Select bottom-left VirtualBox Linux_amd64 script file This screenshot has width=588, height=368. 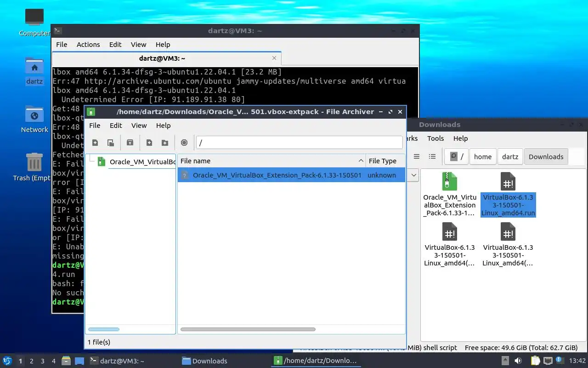click(449, 244)
